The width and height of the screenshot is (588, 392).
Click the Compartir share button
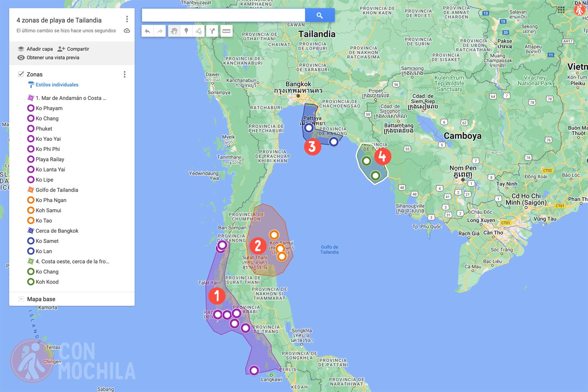coord(73,49)
